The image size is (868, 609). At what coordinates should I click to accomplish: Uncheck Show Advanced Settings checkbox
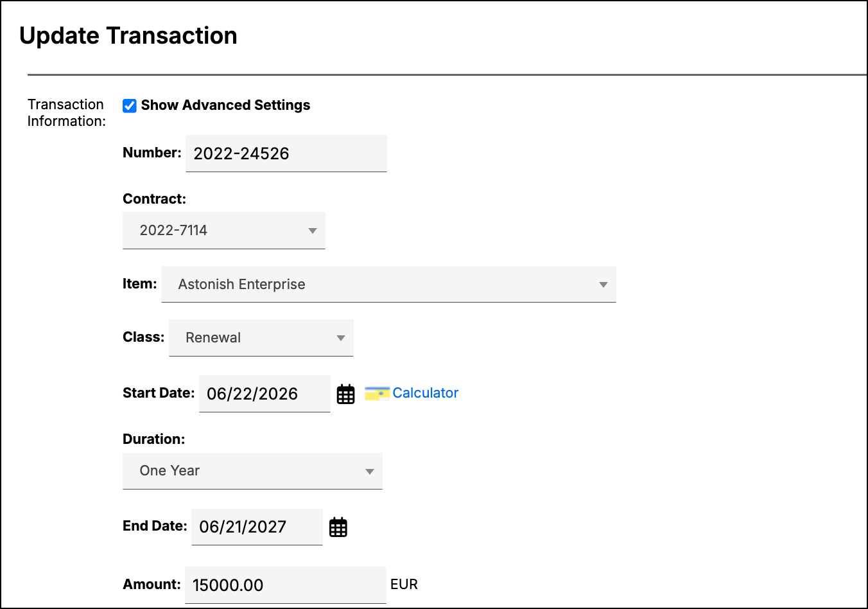(130, 106)
